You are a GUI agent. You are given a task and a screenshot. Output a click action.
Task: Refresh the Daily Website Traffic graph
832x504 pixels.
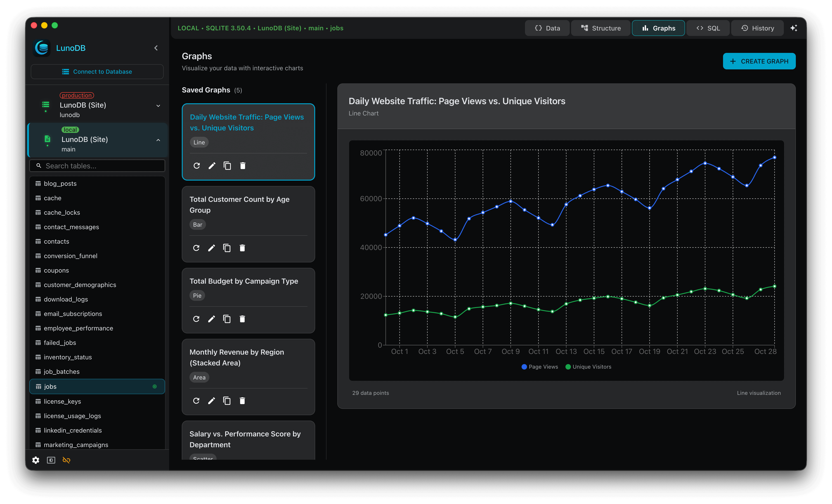pos(197,165)
